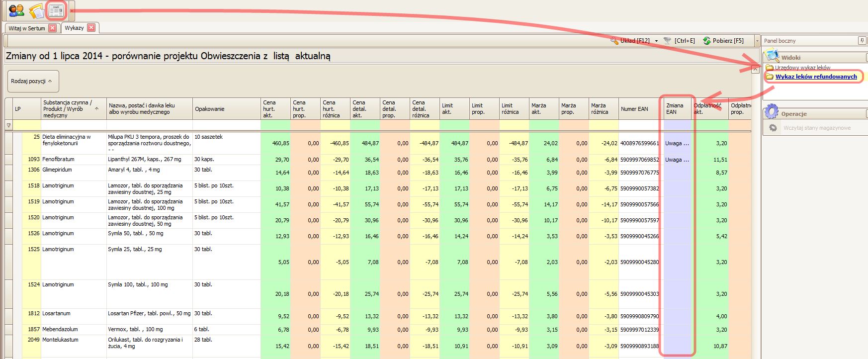Pin the Panel boczny side panel

(862, 41)
